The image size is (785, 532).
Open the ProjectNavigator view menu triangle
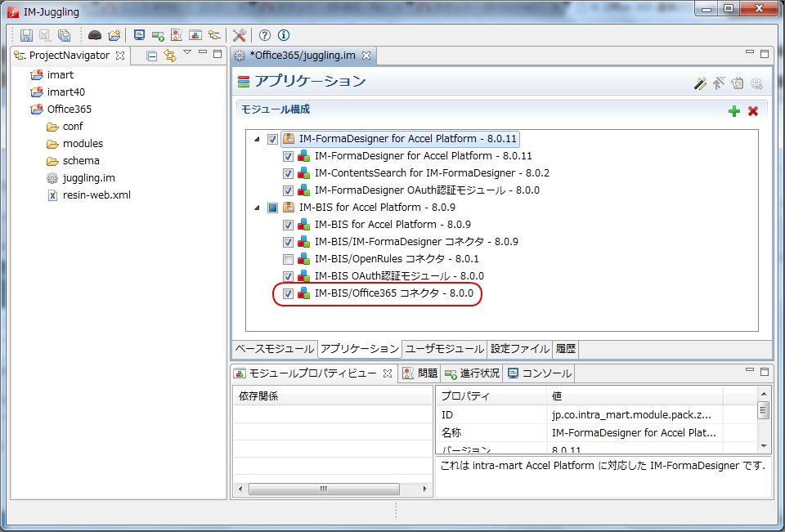[187, 52]
